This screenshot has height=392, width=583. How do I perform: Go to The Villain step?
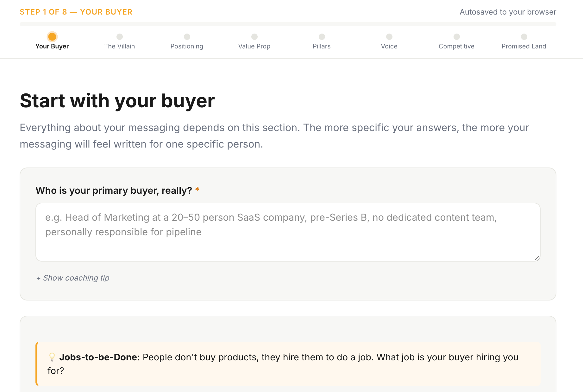[x=119, y=41]
